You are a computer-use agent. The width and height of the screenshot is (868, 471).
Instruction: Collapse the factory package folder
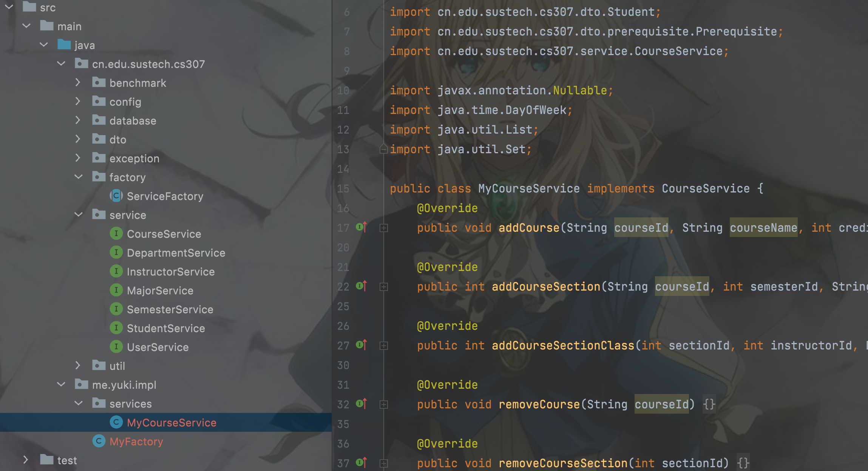pos(79,177)
